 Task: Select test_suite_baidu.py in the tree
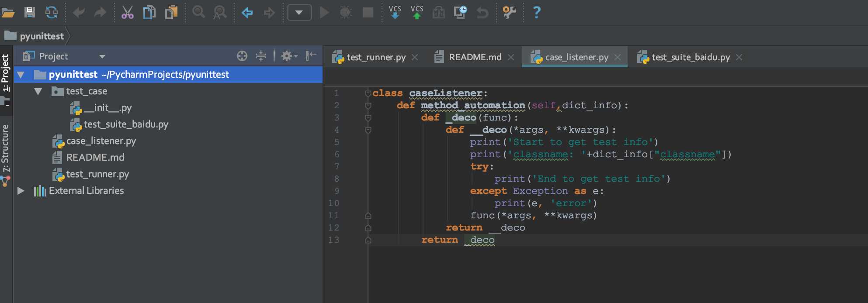point(119,124)
